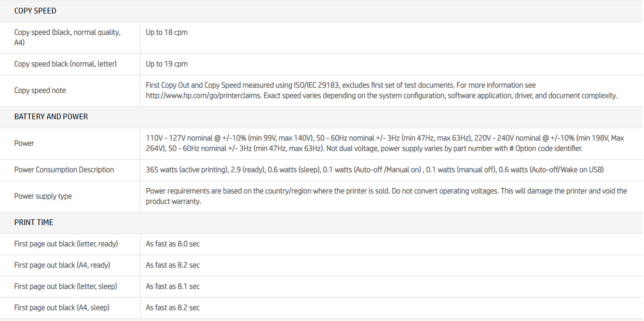The height and width of the screenshot is (321, 644).
Task: Select the 'Up to 18 cpm' value
Action: coord(167,32)
